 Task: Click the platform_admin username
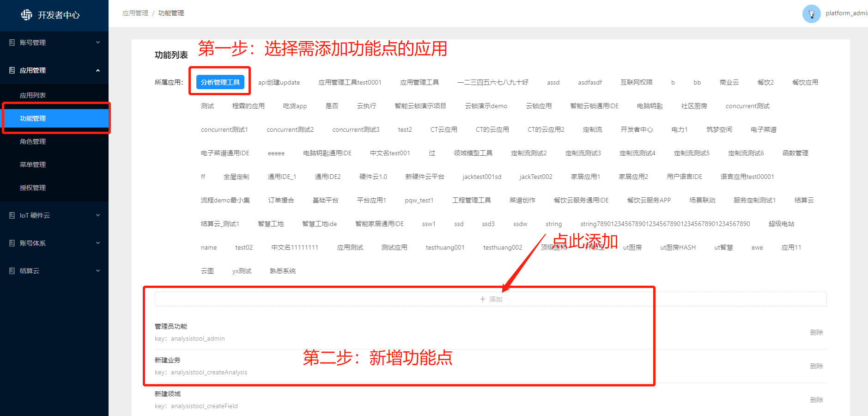pos(846,13)
